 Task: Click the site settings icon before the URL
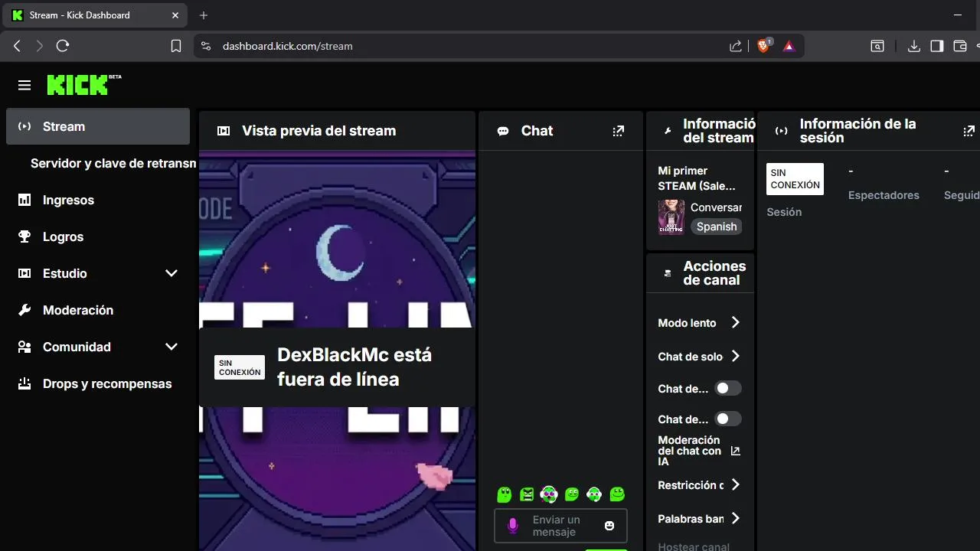[205, 46]
